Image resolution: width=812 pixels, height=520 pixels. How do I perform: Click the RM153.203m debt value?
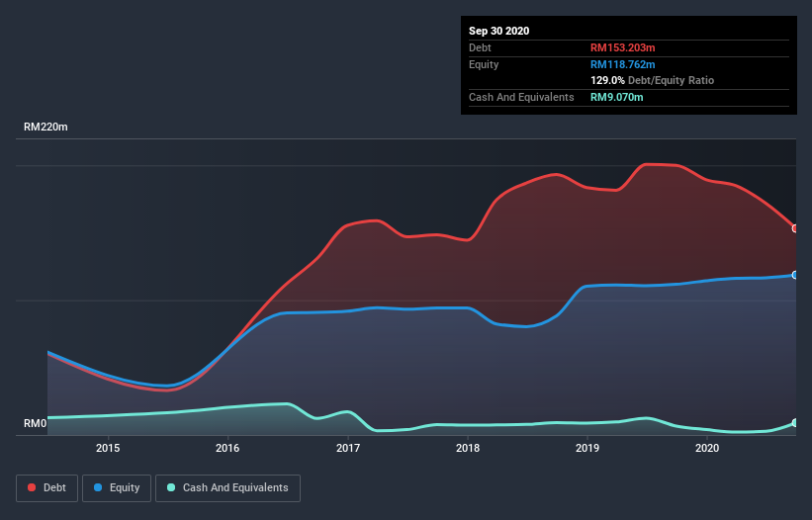(x=622, y=47)
